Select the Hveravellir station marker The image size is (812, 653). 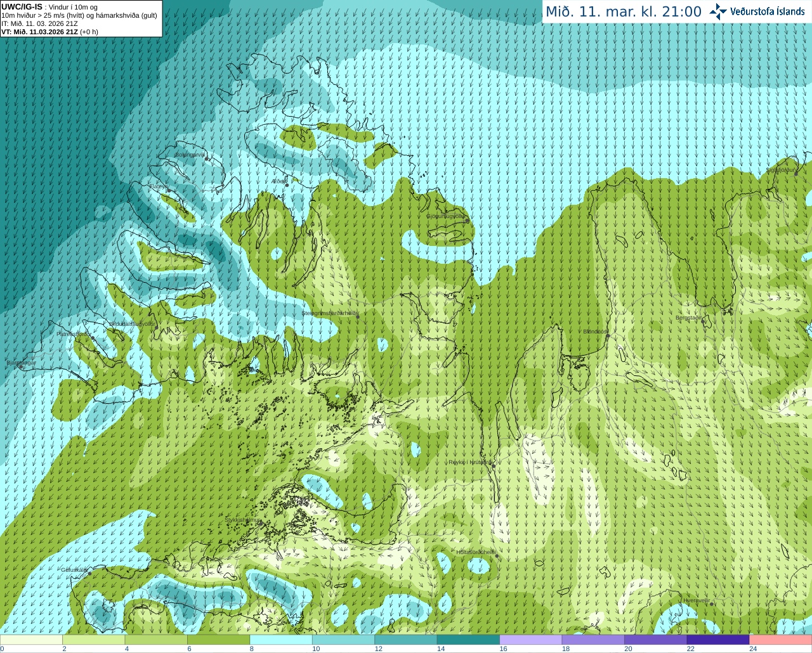[x=712, y=604]
